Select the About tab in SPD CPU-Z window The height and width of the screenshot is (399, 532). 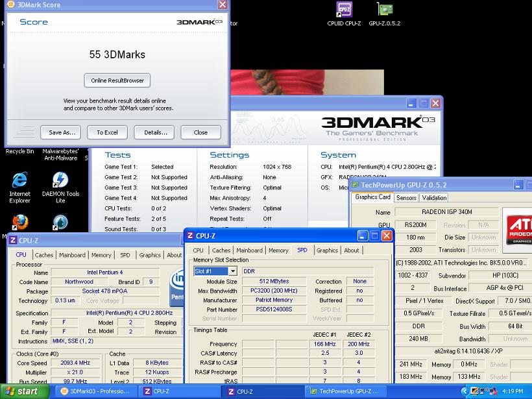point(352,250)
